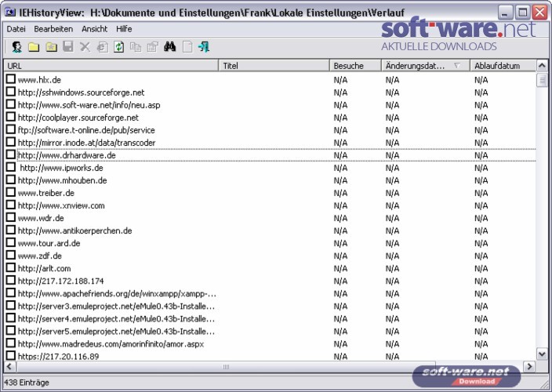Open the Bearbeiten menu
The width and height of the screenshot is (552, 392).
(53, 29)
